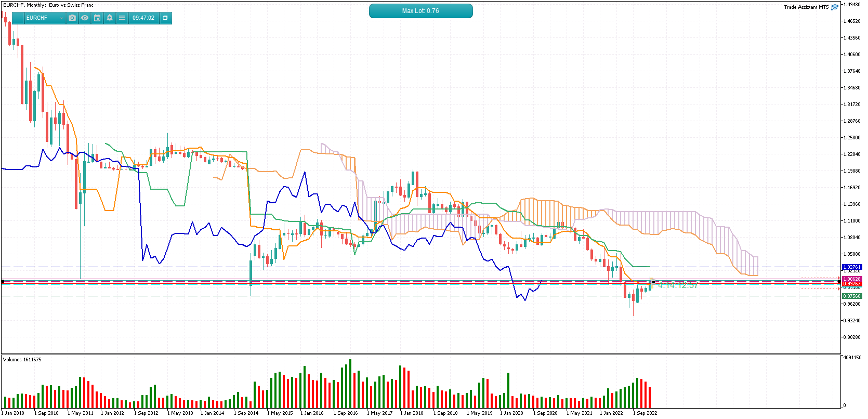Select the green 0.97560 price label

[852, 296]
